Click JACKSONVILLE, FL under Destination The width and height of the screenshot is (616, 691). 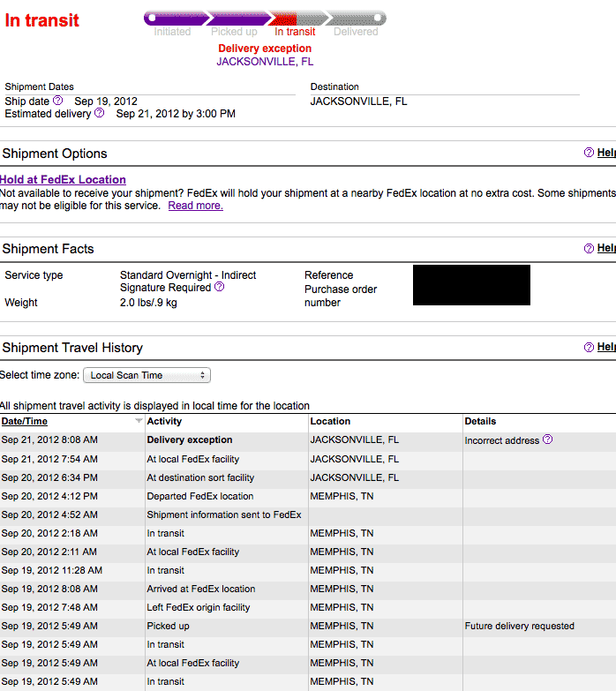358,101
